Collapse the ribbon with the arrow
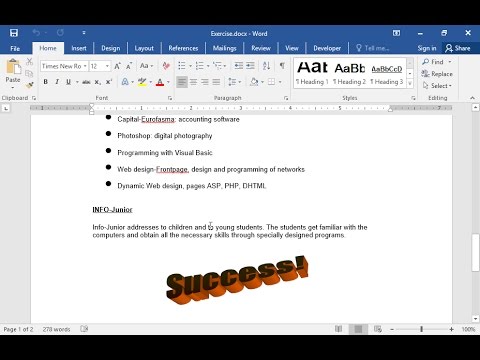 [472, 98]
